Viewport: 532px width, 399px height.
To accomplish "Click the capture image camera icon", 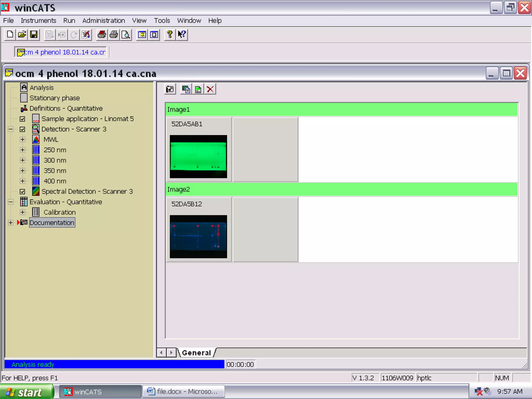I will pyautogui.click(x=170, y=89).
